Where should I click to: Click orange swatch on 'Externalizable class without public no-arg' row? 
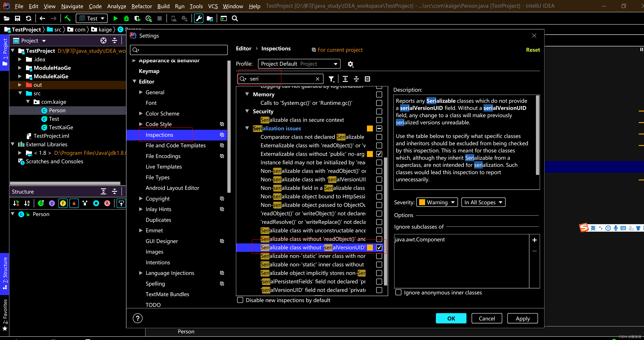coord(370,154)
